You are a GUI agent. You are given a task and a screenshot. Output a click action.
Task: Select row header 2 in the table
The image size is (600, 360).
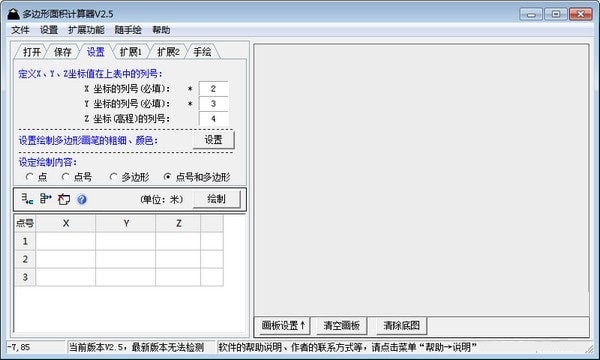click(25, 259)
